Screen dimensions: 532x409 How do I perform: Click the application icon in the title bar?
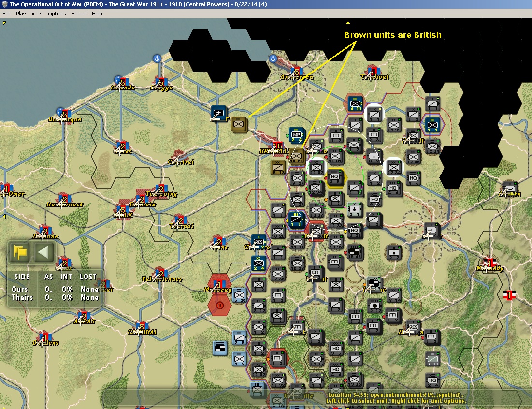4,4
